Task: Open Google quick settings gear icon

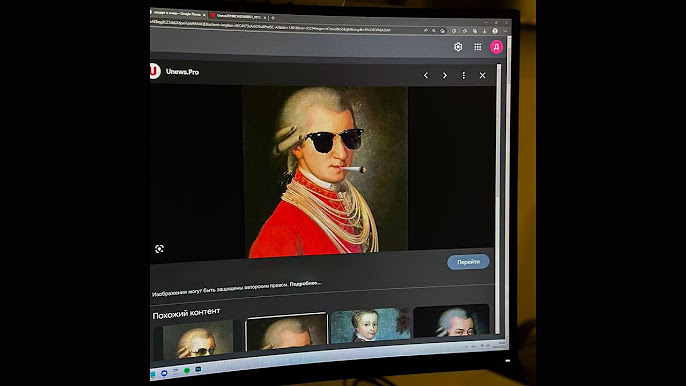Action: point(458,47)
